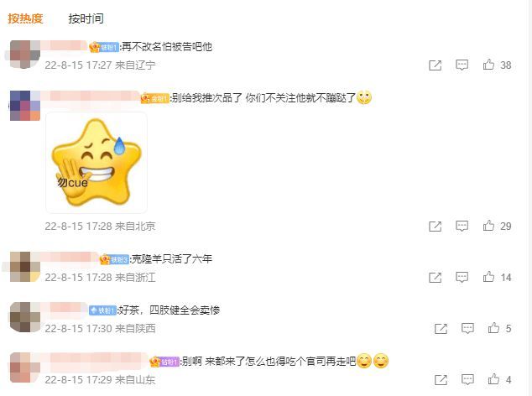Reply to the 辽宁 comment
532x396 pixels.
pos(462,65)
